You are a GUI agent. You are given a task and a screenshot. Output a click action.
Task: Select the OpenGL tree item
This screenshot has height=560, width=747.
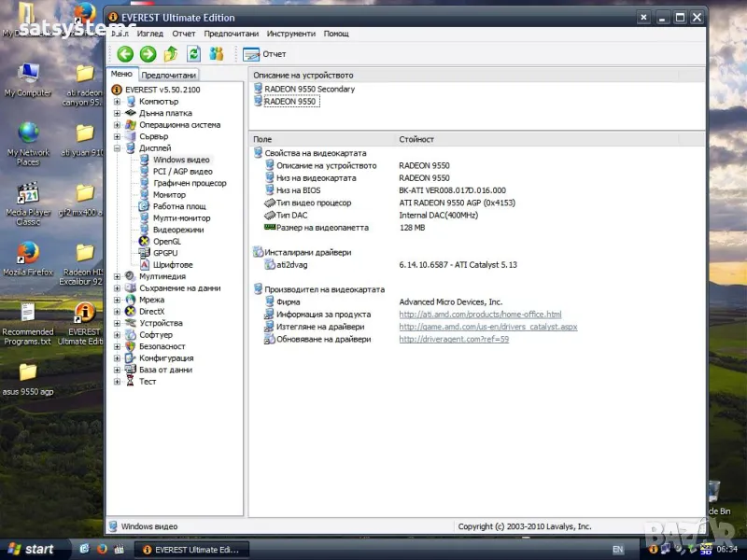click(166, 242)
